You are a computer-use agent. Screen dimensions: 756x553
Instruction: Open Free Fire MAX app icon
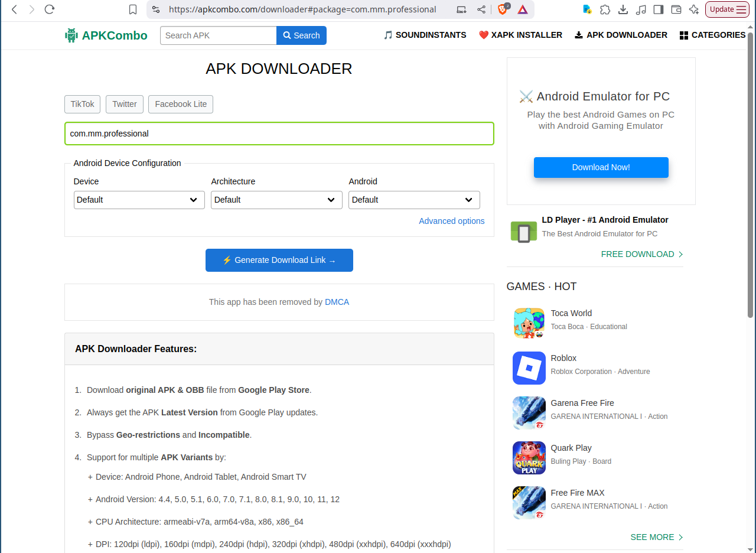(x=529, y=503)
